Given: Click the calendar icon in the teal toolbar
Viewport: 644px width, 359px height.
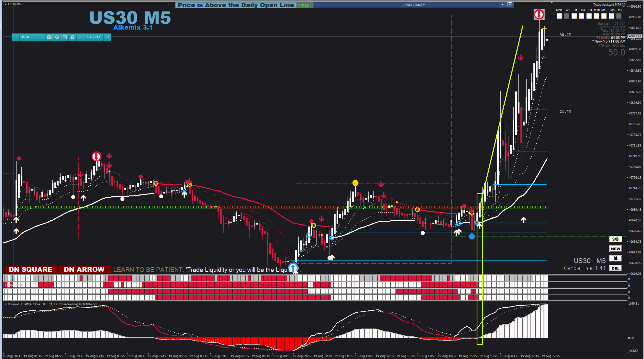Looking at the screenshot, I should click(x=65, y=37).
